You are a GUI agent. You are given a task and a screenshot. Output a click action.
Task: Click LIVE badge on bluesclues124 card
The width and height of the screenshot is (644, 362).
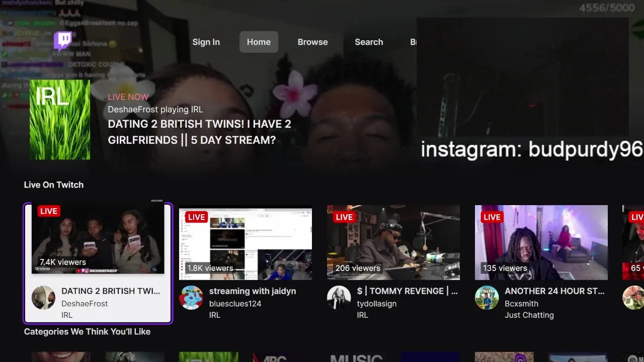click(196, 217)
